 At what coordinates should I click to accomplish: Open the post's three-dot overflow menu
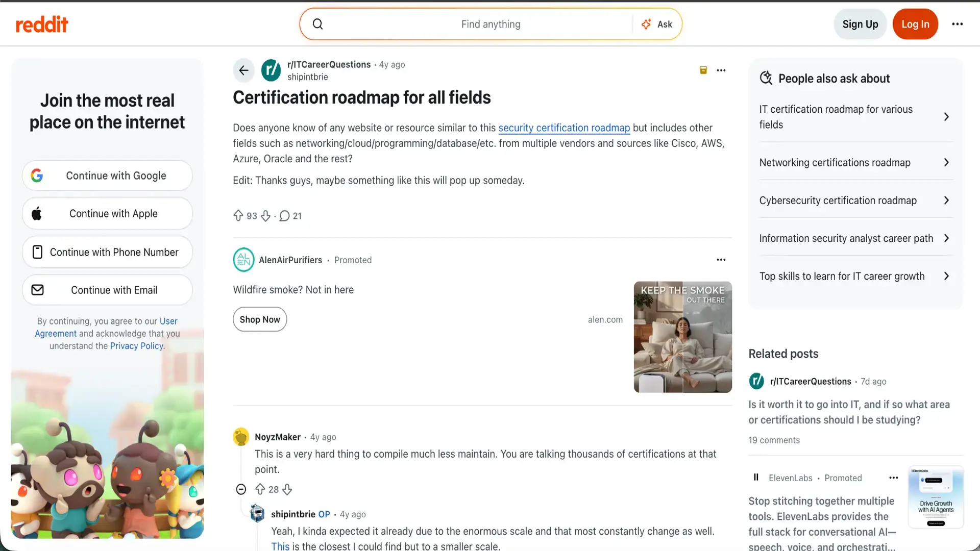(x=721, y=70)
